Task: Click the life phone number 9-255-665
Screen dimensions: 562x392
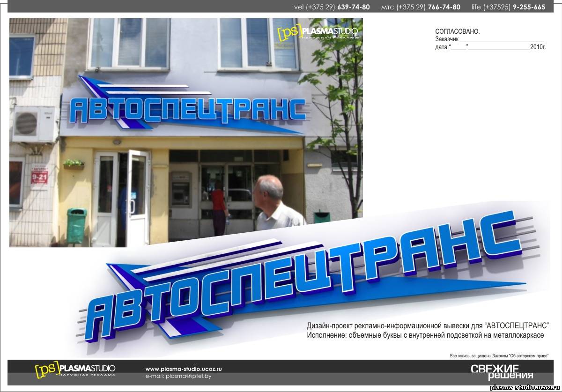Action: pos(529,7)
